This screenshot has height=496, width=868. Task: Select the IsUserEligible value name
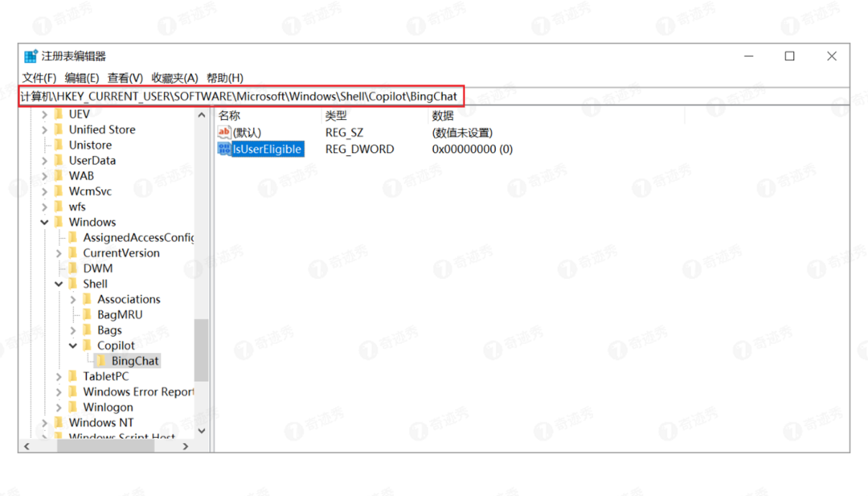tap(268, 149)
